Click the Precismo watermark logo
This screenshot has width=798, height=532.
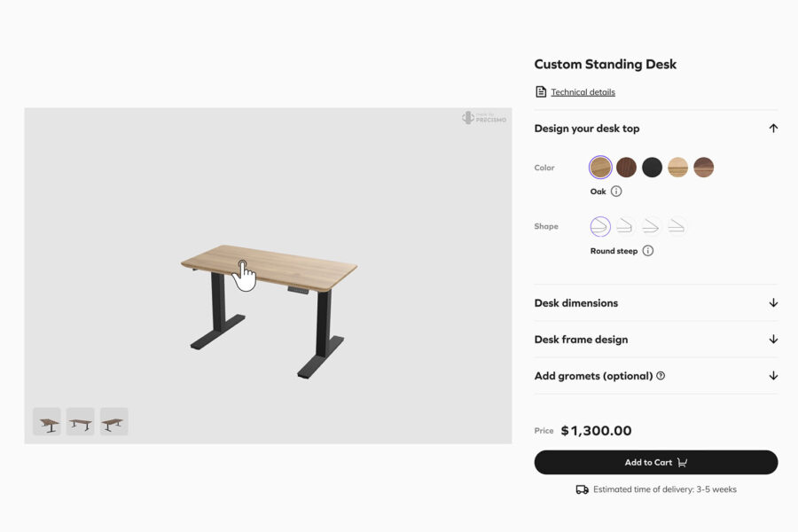(x=483, y=117)
